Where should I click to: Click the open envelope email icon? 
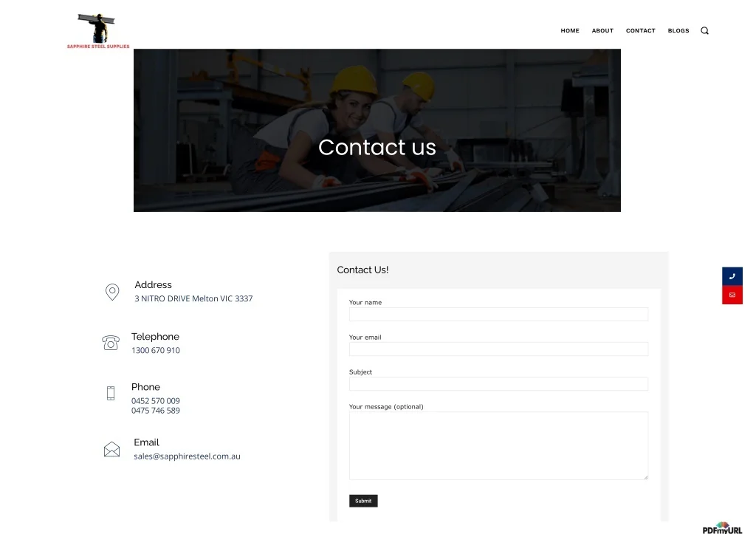click(x=111, y=449)
